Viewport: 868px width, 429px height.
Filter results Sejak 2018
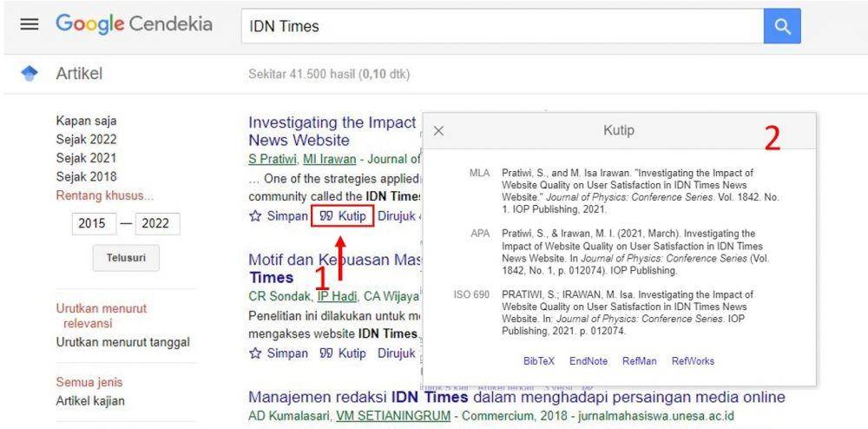click(86, 176)
